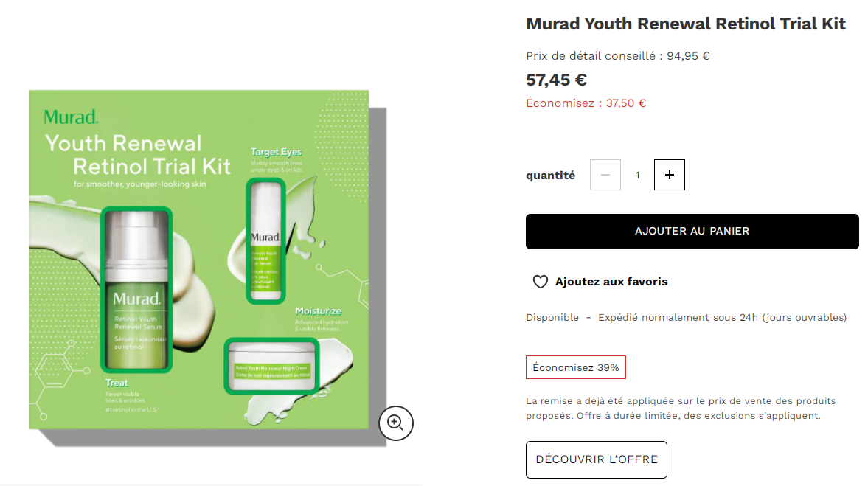Click the Retinol Youth Renewal Serum bottle in image
Image resolution: width=868 pixels, height=486 pixels.
click(136, 290)
